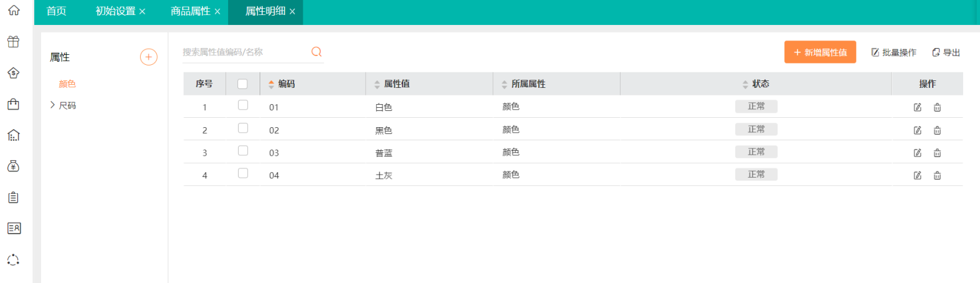Sort by the 状态 column
This screenshot has height=283, width=980.
745,84
